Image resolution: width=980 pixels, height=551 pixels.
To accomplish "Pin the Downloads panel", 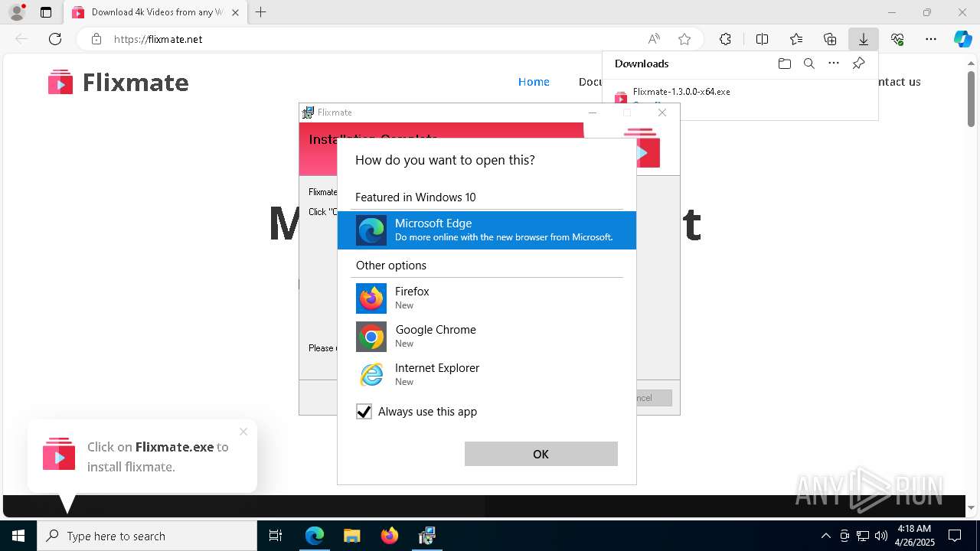I will [858, 64].
